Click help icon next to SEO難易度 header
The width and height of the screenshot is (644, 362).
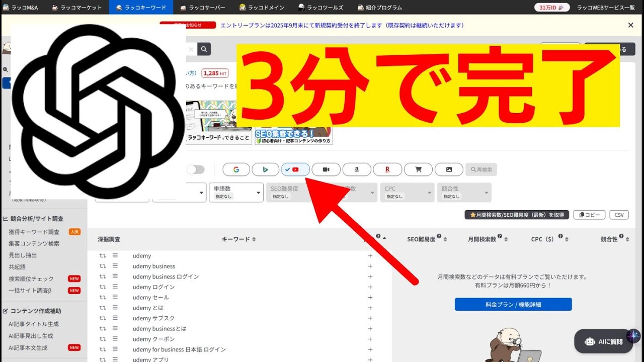(x=439, y=236)
